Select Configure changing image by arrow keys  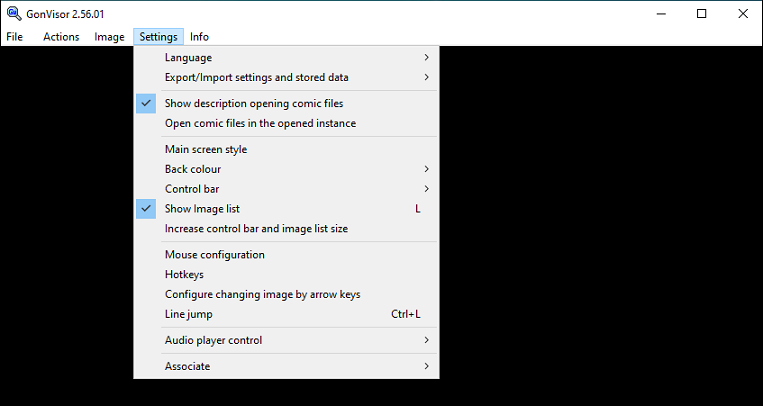(x=286, y=295)
